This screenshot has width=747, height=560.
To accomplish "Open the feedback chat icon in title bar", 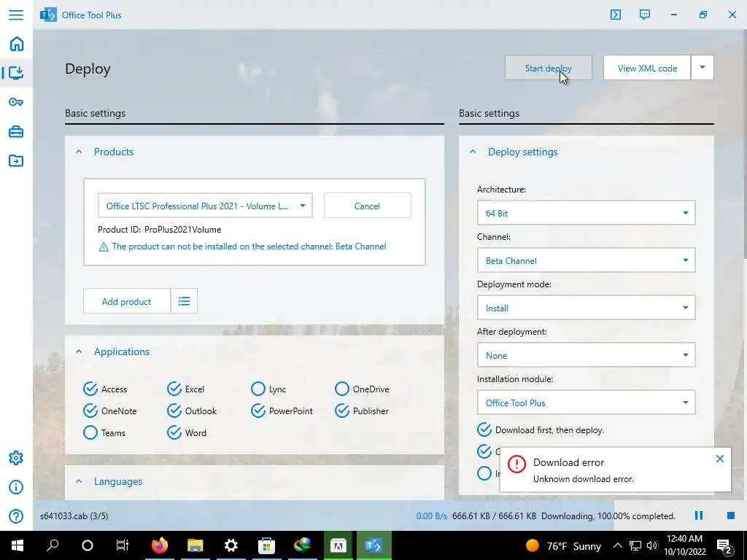I will 645,15.
